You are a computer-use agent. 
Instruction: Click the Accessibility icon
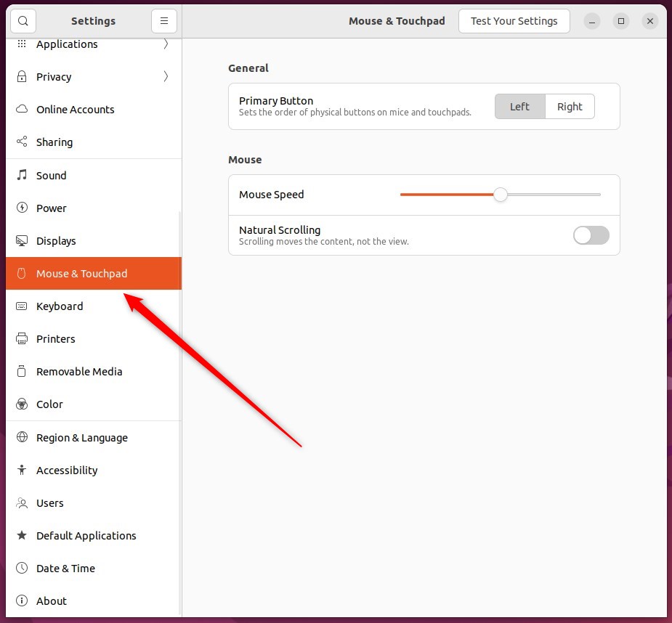point(20,470)
